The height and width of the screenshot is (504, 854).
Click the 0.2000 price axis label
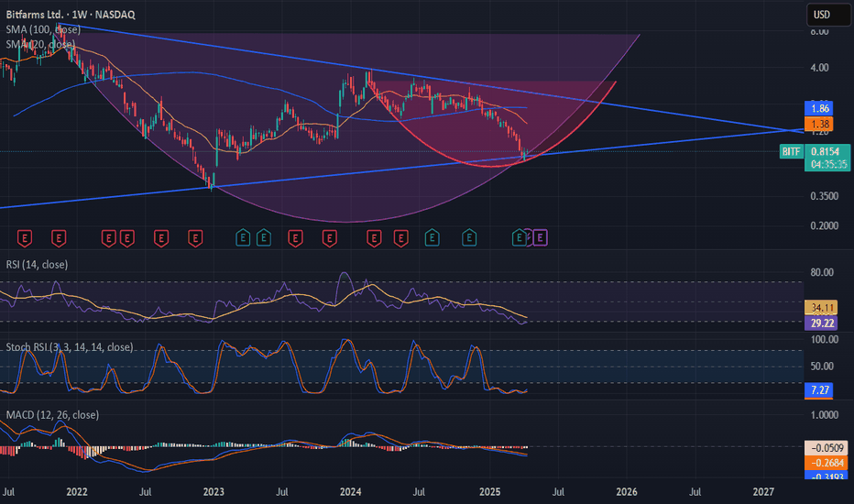(x=824, y=225)
